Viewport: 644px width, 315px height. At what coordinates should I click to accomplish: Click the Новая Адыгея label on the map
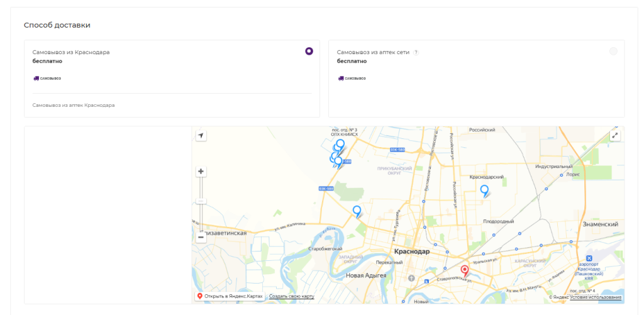tap(366, 275)
